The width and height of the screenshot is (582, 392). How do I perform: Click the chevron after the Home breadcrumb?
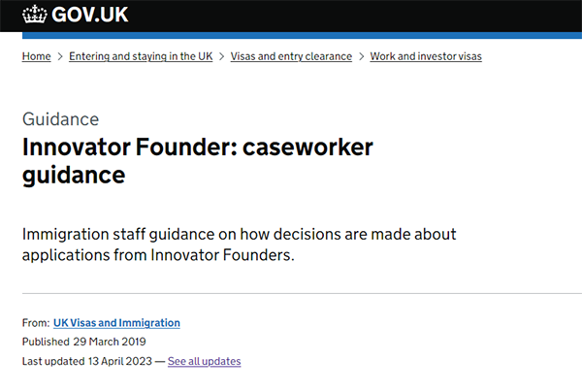[x=60, y=56]
